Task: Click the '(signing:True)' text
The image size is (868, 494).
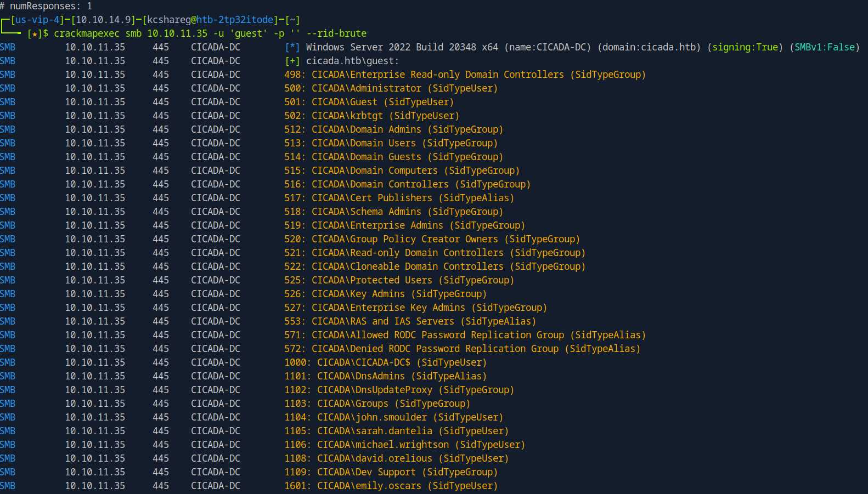Action: click(745, 47)
